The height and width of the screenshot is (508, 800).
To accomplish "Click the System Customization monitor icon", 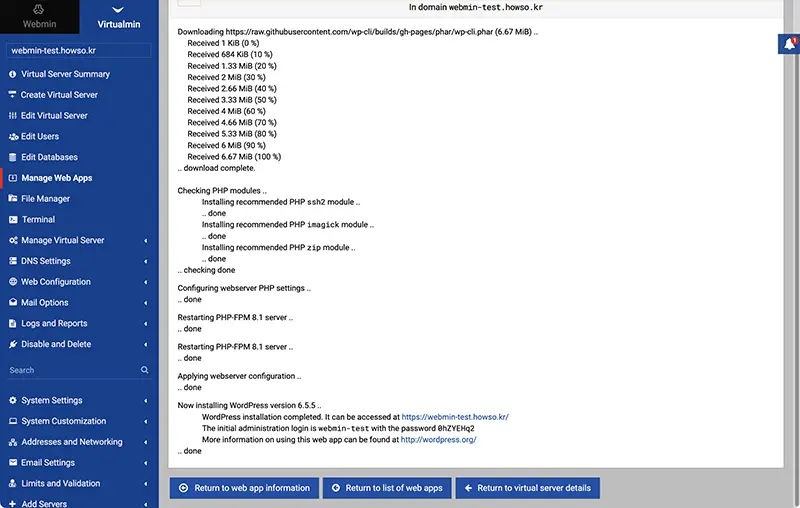I will 13,421.
